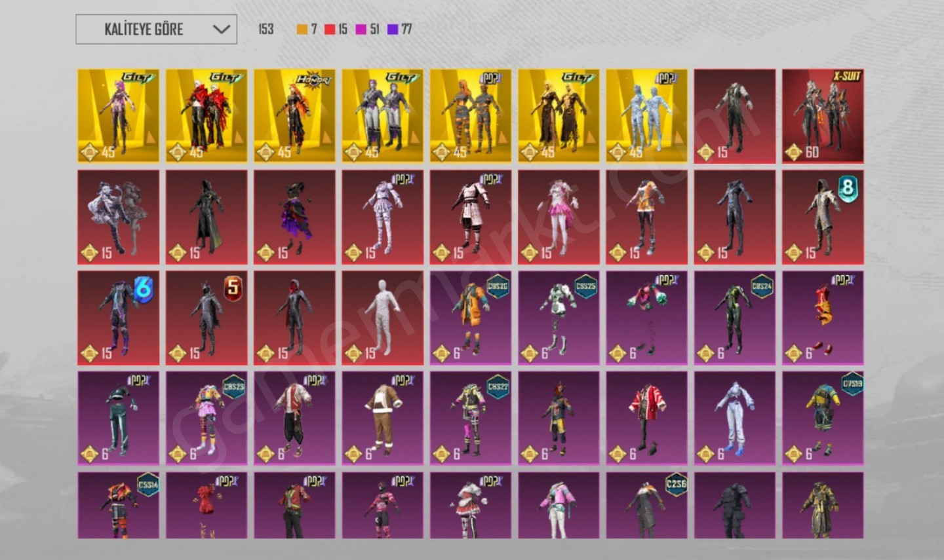944x560 pixels.
Task: Select the small red dress outfit
Action: [206, 506]
